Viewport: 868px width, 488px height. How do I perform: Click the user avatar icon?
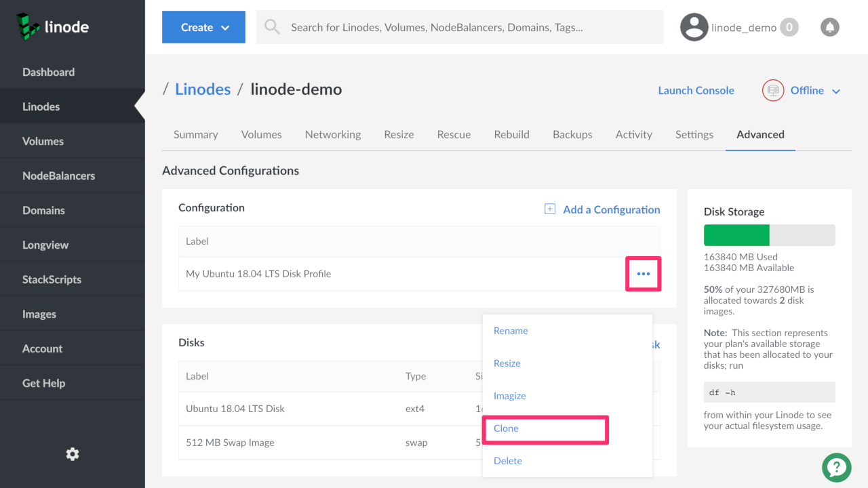click(x=694, y=27)
